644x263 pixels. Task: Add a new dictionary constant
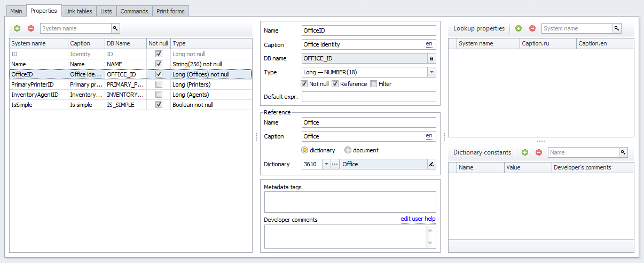pos(525,152)
